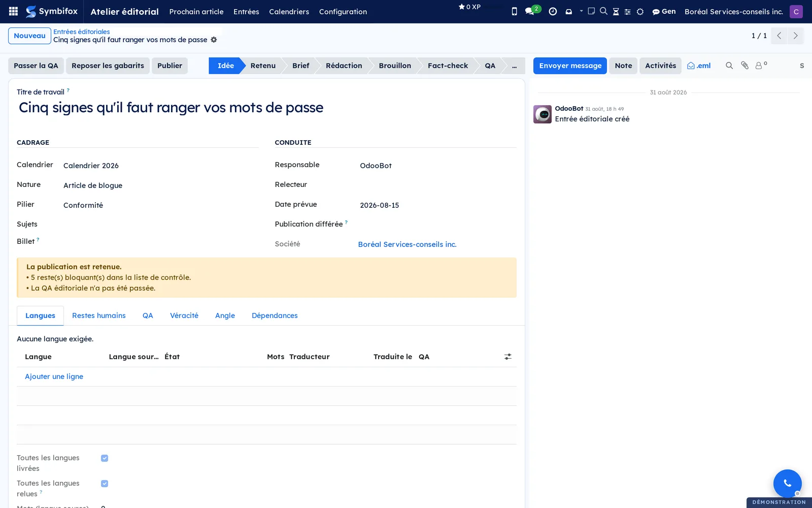Image resolution: width=812 pixels, height=508 pixels.
Task: Click the floating phone call button
Action: click(x=787, y=483)
